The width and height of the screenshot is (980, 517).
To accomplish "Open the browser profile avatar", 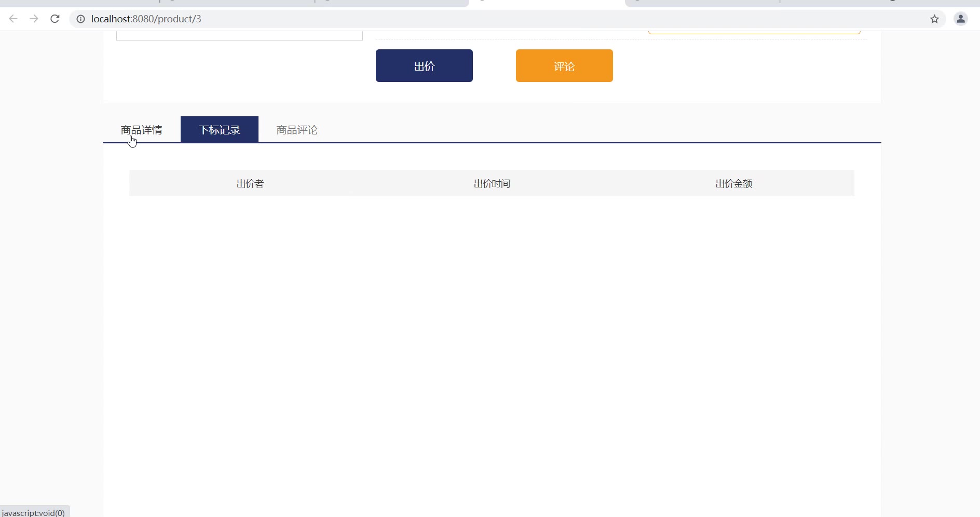I will (x=961, y=19).
